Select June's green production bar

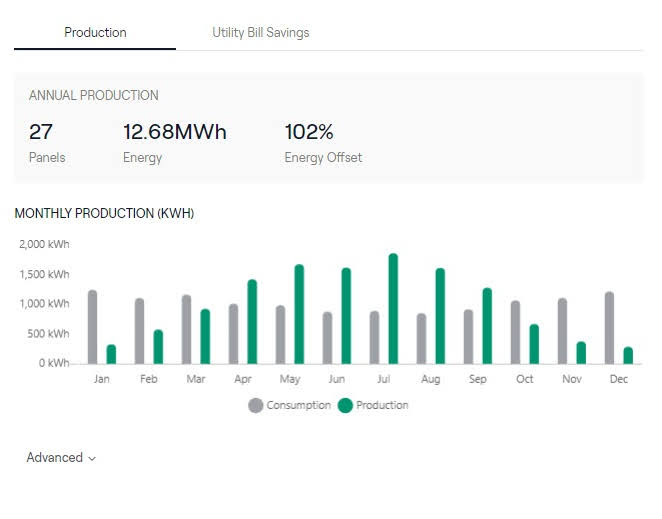tap(346, 316)
